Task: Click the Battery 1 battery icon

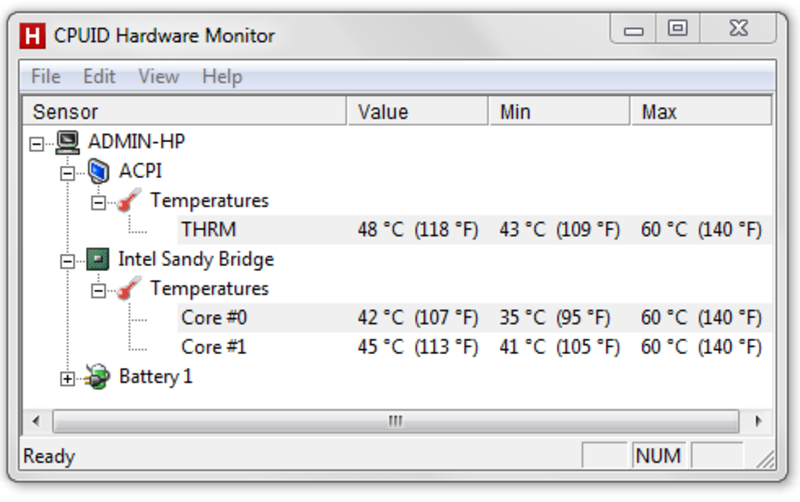Action: coord(97,377)
